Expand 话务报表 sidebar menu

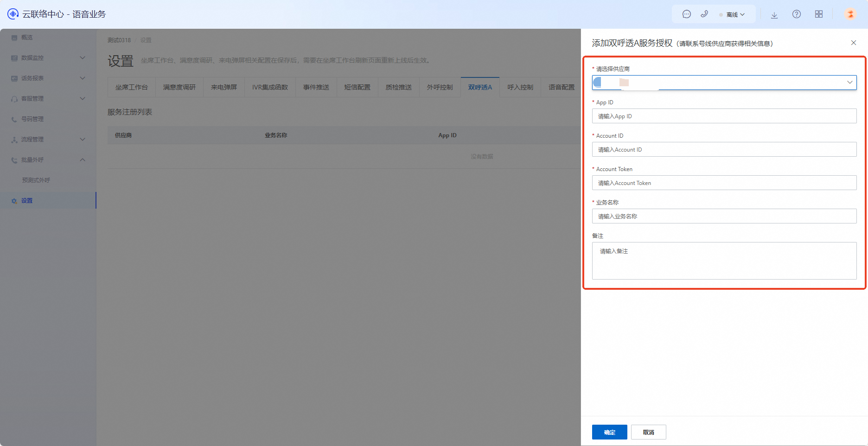click(x=48, y=78)
